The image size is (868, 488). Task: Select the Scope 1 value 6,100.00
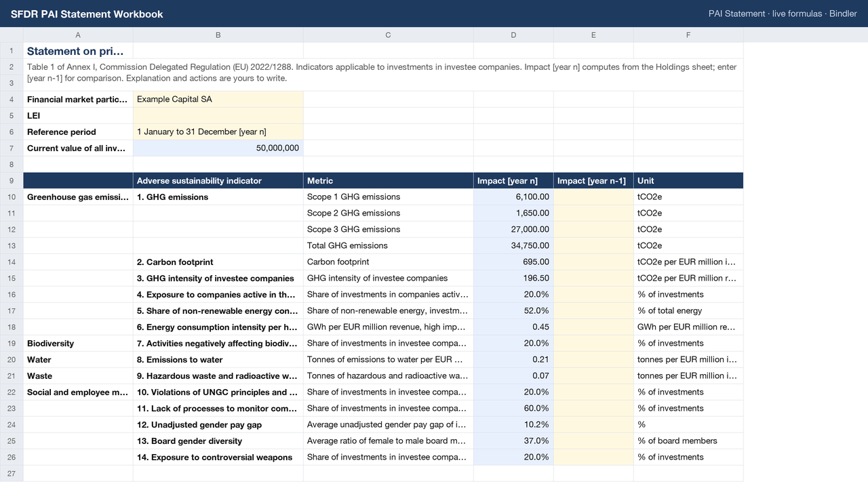pos(513,197)
